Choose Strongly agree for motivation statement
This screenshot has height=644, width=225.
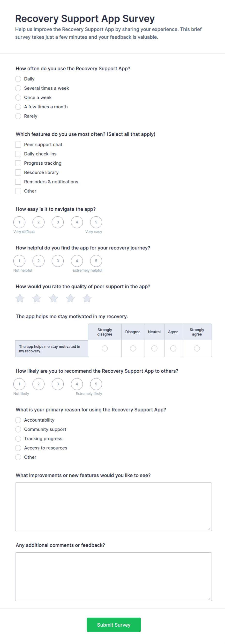tap(197, 348)
